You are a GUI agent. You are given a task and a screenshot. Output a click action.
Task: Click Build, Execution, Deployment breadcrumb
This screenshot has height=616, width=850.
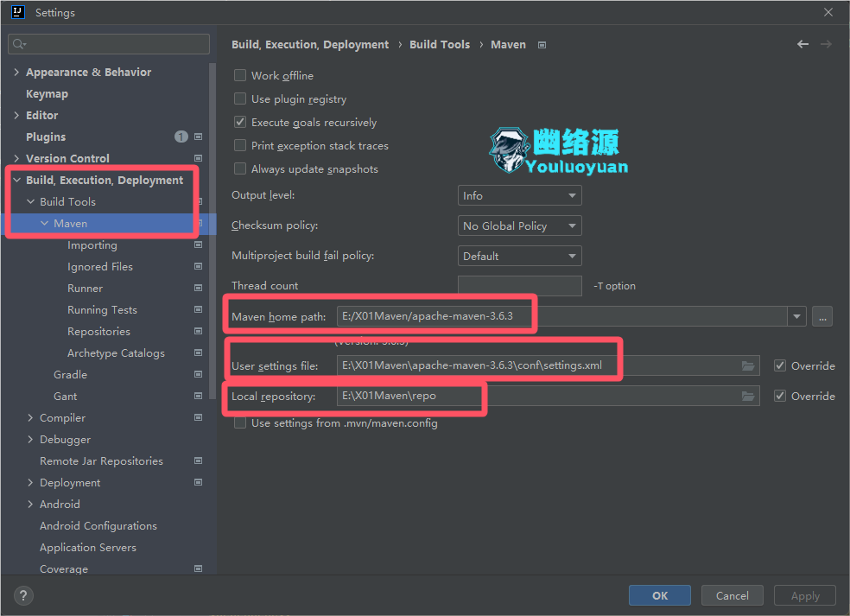click(x=310, y=44)
